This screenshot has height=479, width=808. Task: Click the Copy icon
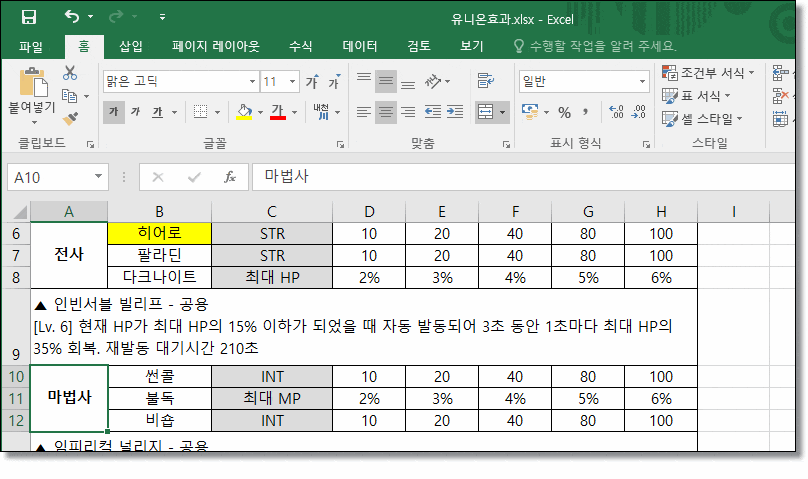click(x=69, y=95)
